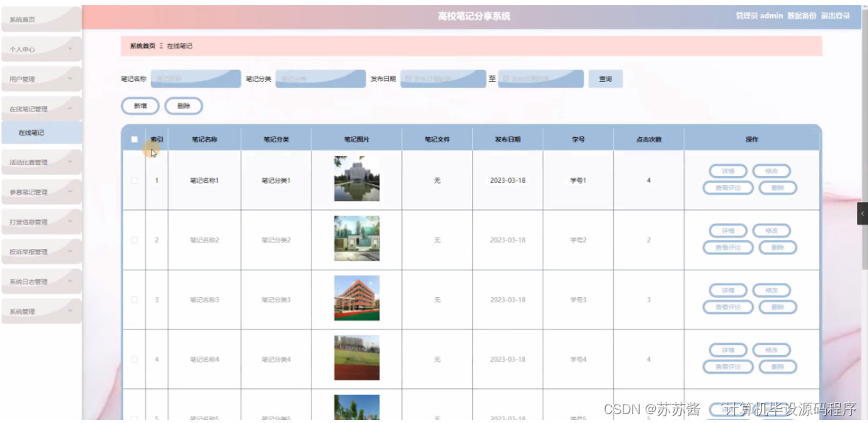
Task: Click 删除 in the 笔记名称2 row
Action: click(777, 248)
